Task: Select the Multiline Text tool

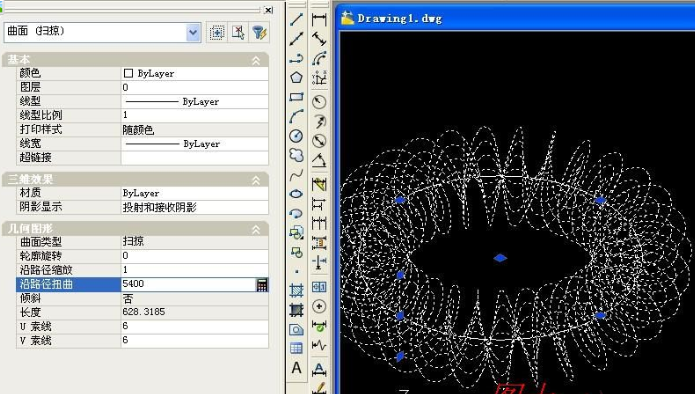Action: click(297, 368)
